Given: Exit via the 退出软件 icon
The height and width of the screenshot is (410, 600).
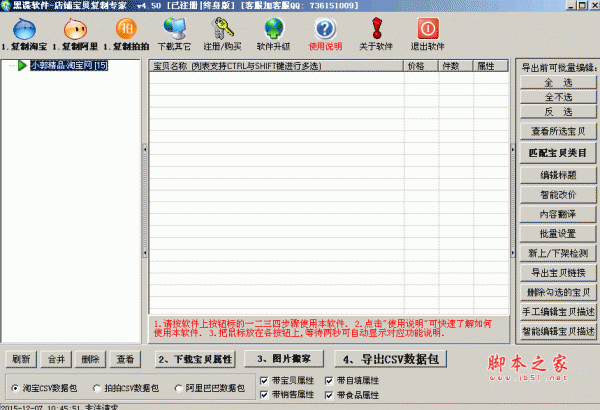Looking at the screenshot, I should (x=427, y=34).
